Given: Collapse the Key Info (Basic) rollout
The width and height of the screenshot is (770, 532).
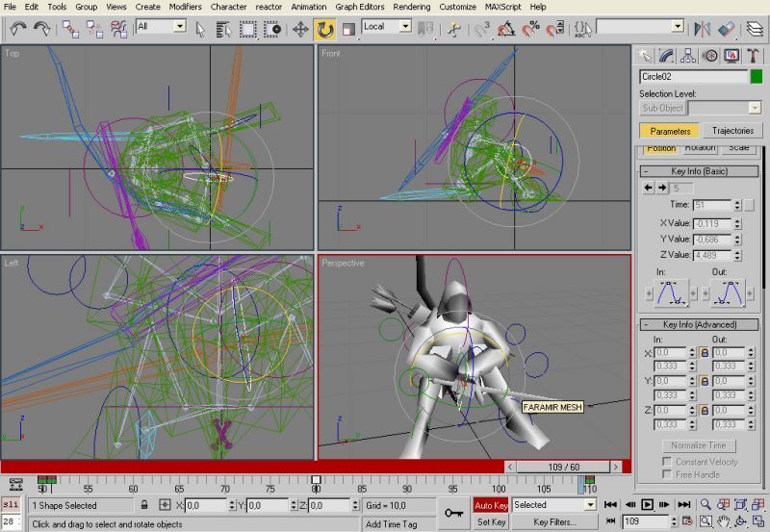Looking at the screenshot, I should pyautogui.click(x=699, y=171).
